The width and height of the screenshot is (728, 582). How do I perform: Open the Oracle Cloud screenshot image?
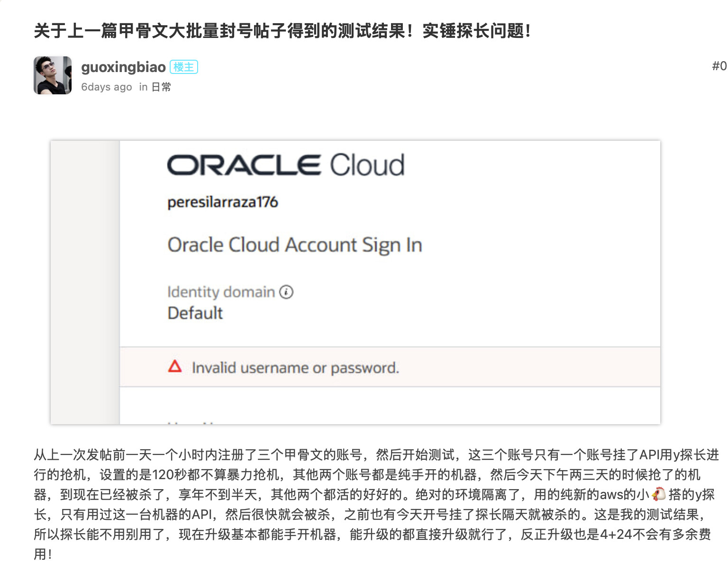pyautogui.click(x=355, y=282)
